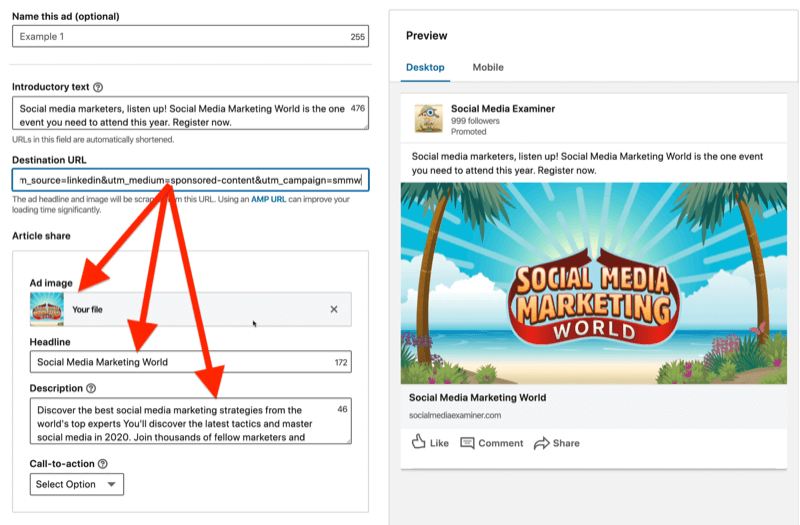This screenshot has width=800, height=525.
Task: Click the Social Media Examiner page name
Action: pos(503,109)
